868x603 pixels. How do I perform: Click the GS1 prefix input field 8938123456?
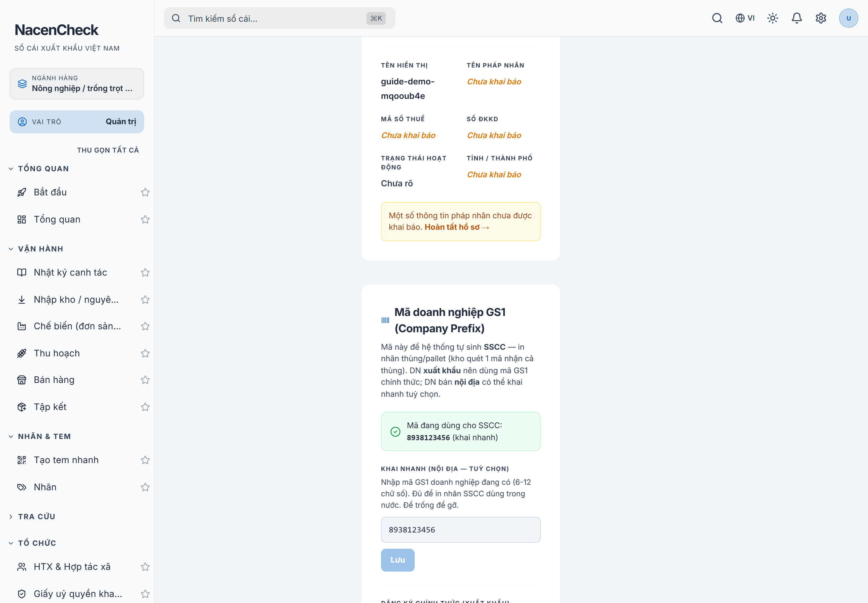(x=461, y=530)
